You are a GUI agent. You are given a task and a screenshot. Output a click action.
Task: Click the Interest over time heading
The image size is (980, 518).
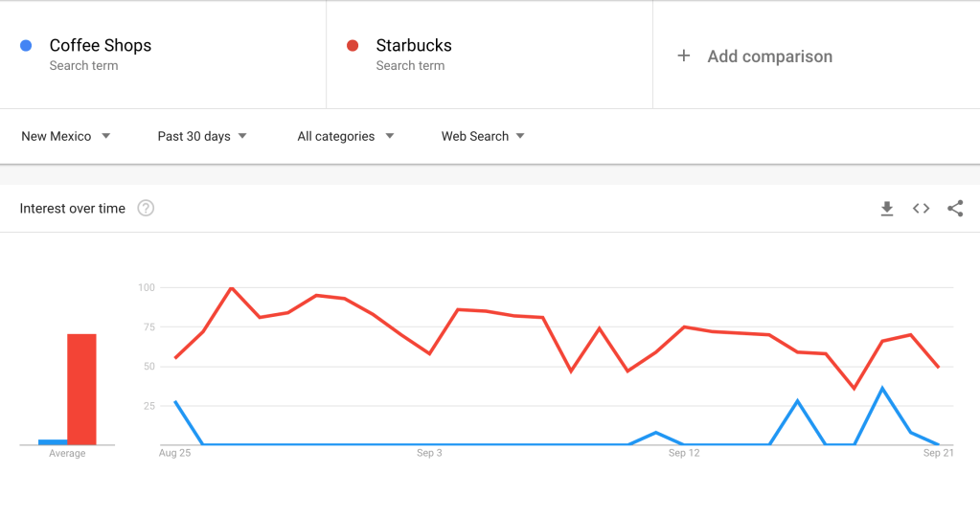(x=73, y=209)
